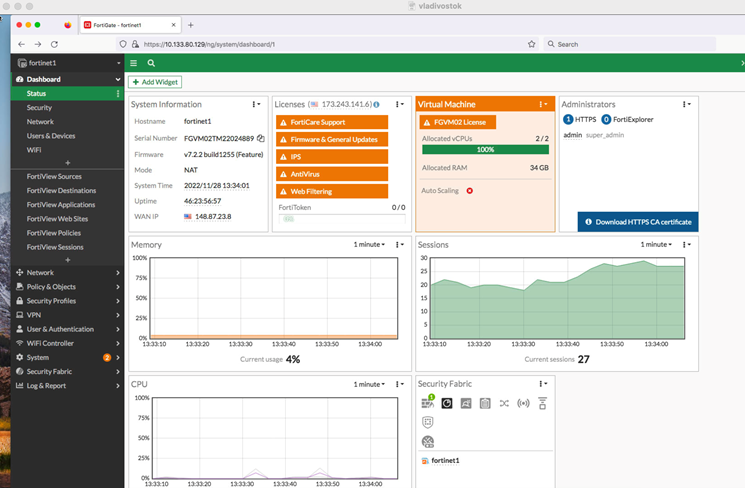The image size is (745, 488).
Task: Open a new browser tab with plus
Action: [191, 25]
